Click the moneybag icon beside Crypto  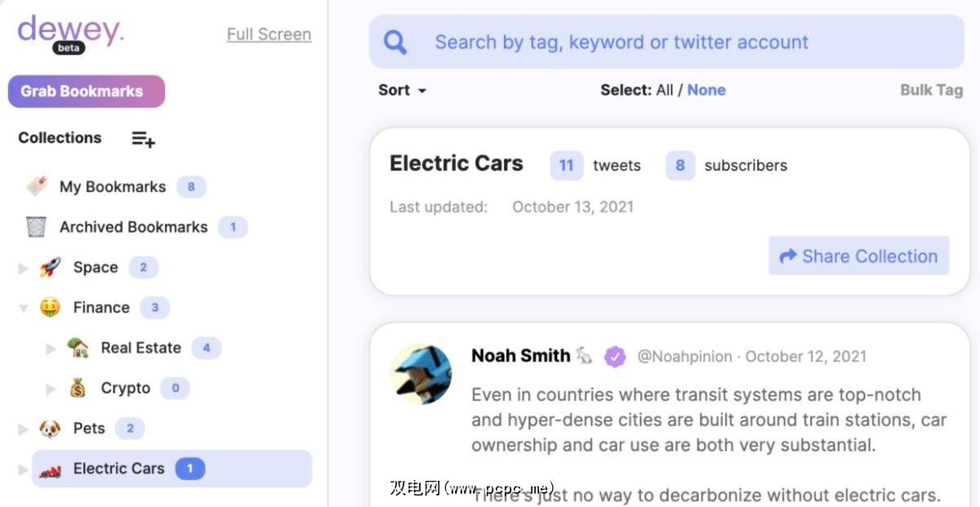point(78,388)
